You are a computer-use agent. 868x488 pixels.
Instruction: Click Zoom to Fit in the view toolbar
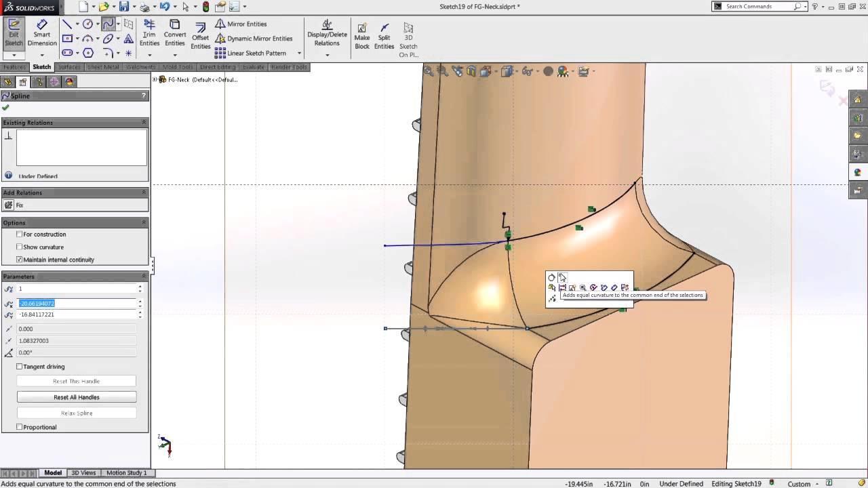427,70
